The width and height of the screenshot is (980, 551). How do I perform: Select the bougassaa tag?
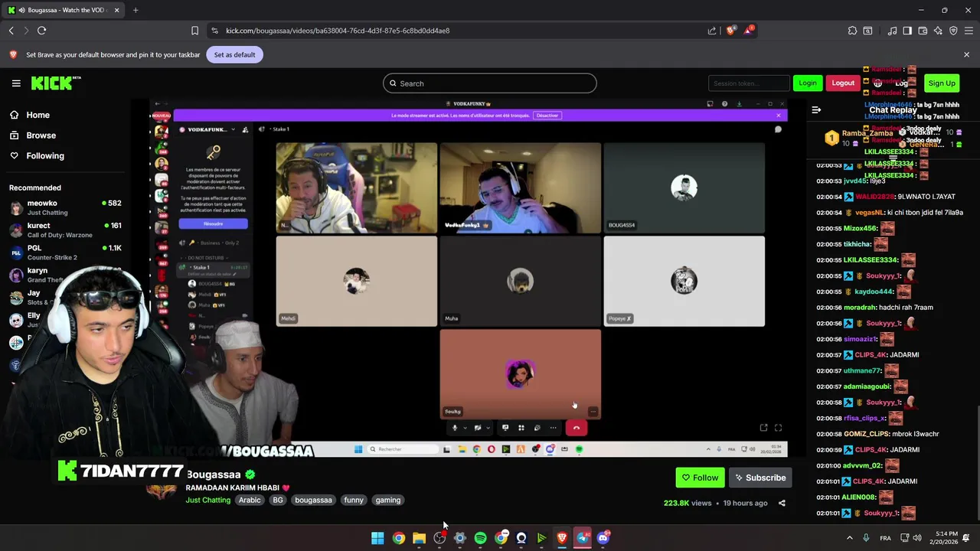(x=313, y=500)
